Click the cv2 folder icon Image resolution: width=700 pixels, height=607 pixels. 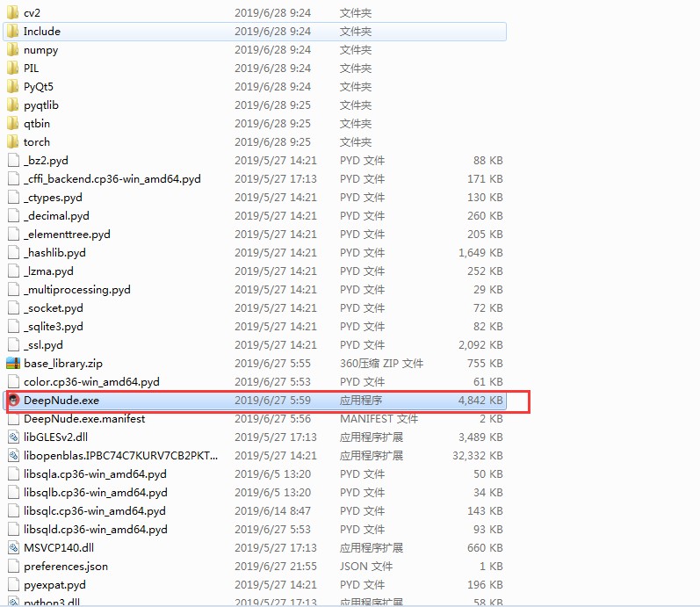(x=12, y=13)
